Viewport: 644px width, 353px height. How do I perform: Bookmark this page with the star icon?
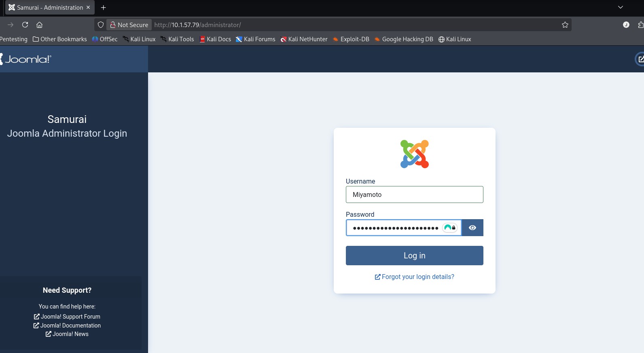point(565,25)
